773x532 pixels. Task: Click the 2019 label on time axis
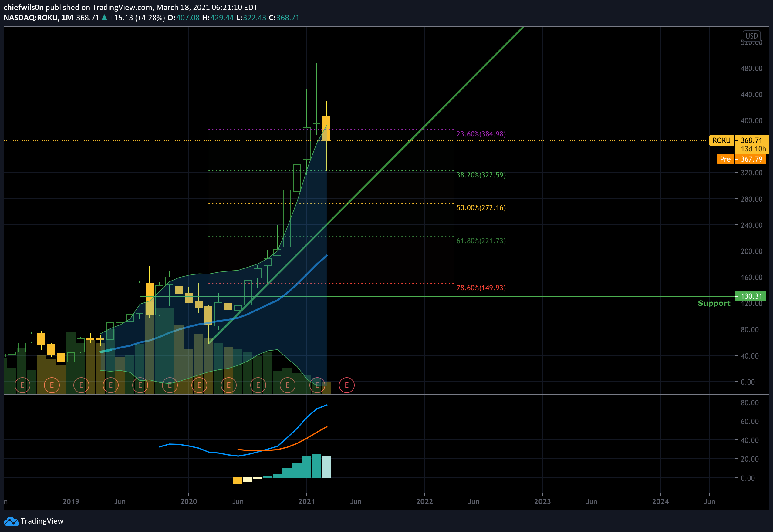tap(71, 502)
